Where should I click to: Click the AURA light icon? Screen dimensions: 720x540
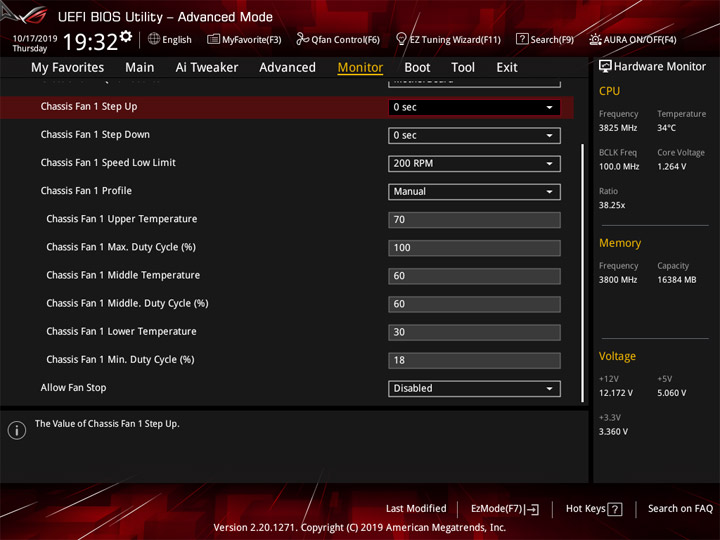point(595,39)
